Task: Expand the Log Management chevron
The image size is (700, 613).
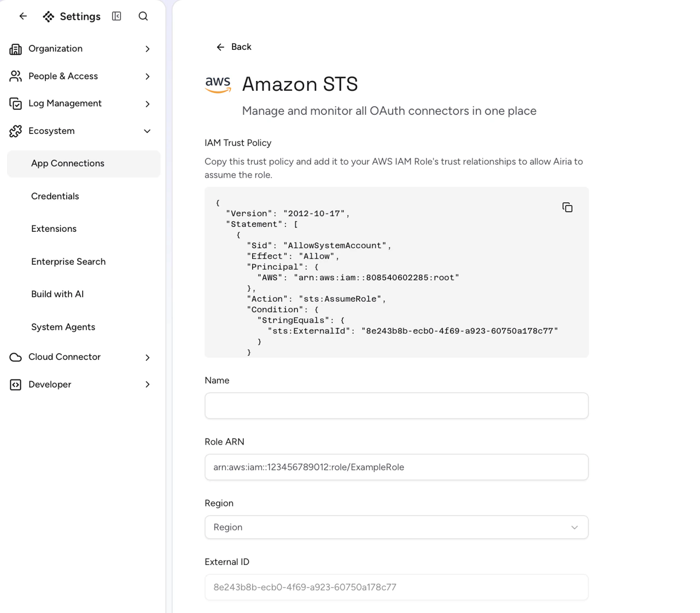Action: click(x=148, y=103)
